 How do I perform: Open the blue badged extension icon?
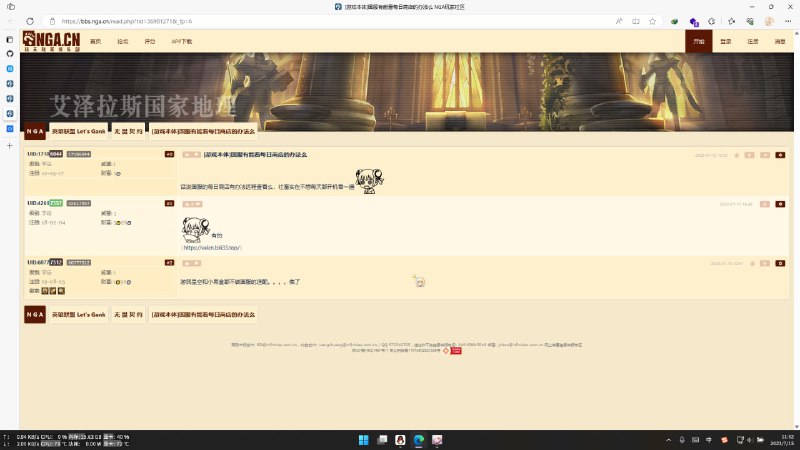(x=694, y=22)
